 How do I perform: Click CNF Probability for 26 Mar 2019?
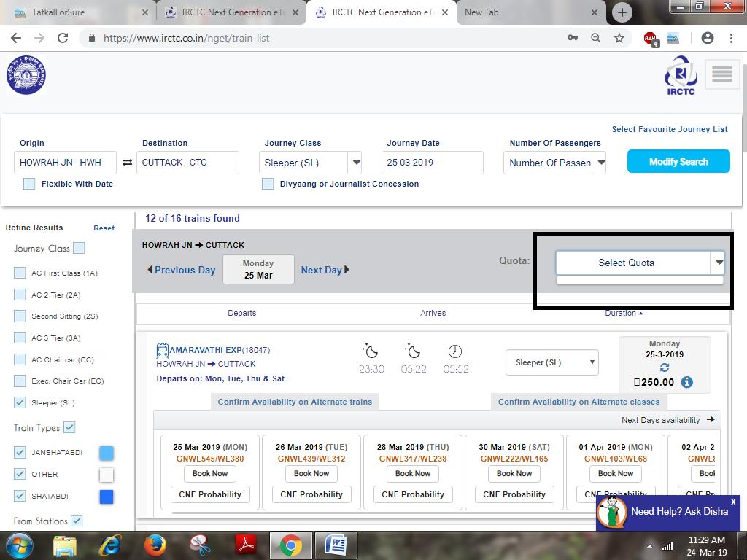pyautogui.click(x=311, y=495)
